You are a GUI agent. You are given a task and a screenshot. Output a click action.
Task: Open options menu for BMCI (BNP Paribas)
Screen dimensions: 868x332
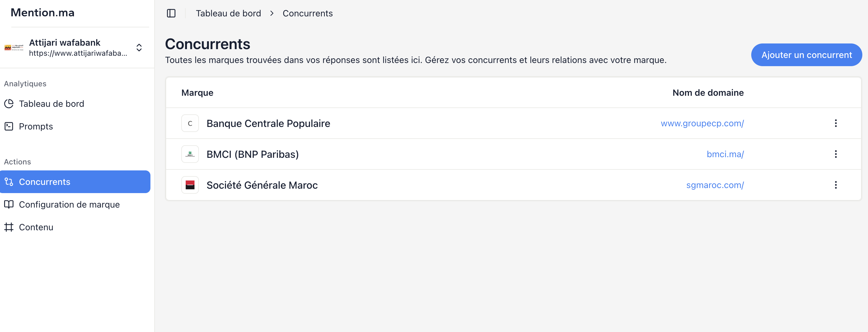click(x=835, y=154)
